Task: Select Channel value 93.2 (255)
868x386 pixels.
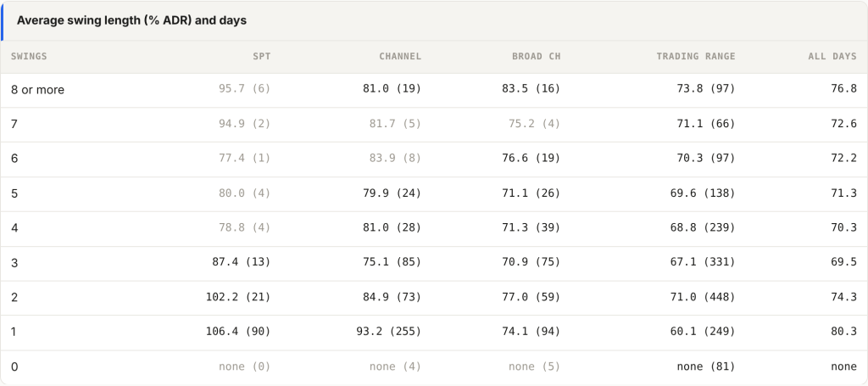Action: (388, 332)
